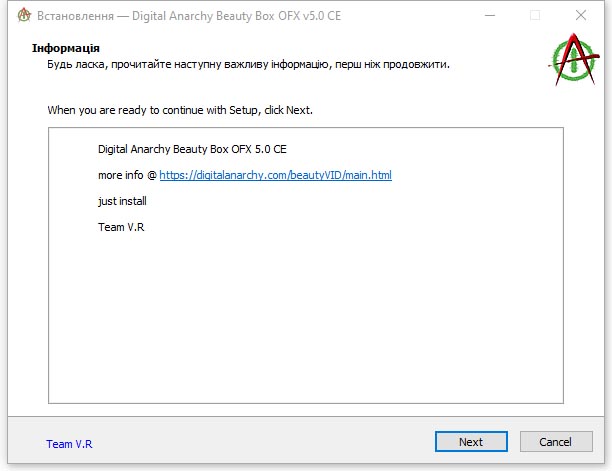
Task: Open the digitalanarchy.com beautyVID link
Action: [x=276, y=175]
